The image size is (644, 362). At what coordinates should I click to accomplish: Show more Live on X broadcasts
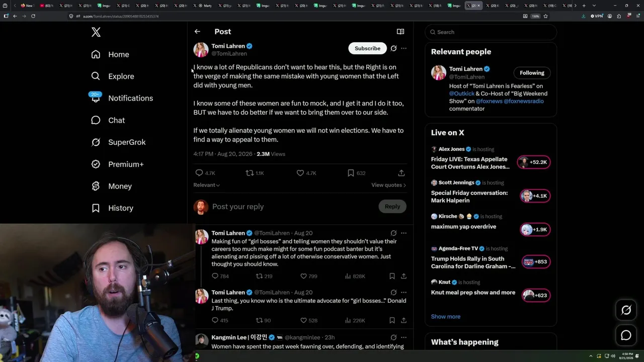[446, 317]
